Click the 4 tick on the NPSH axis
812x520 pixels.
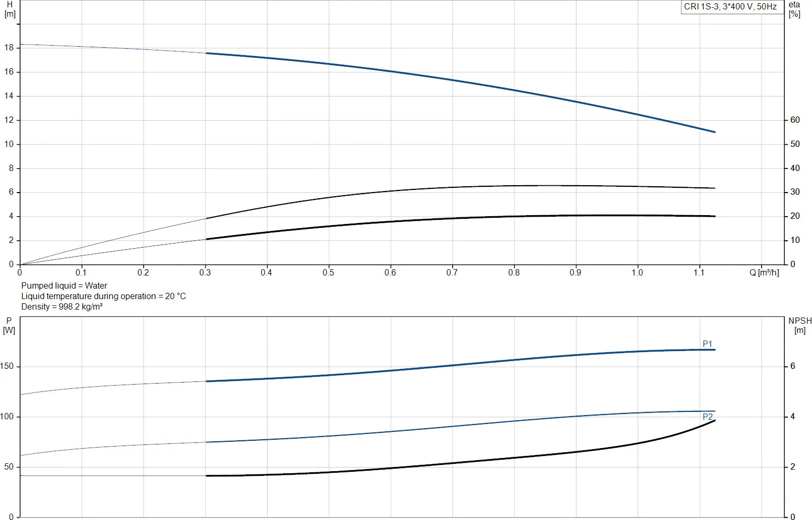[x=793, y=416]
